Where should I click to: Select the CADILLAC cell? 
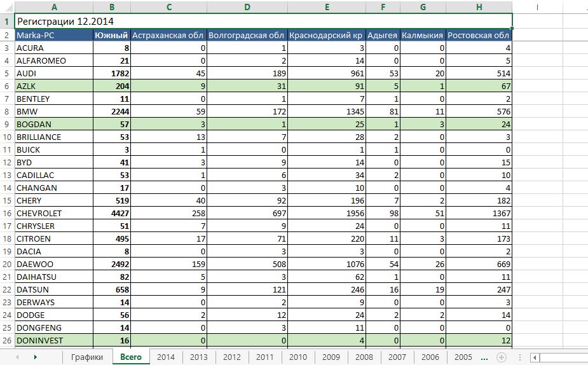pyautogui.click(x=54, y=175)
